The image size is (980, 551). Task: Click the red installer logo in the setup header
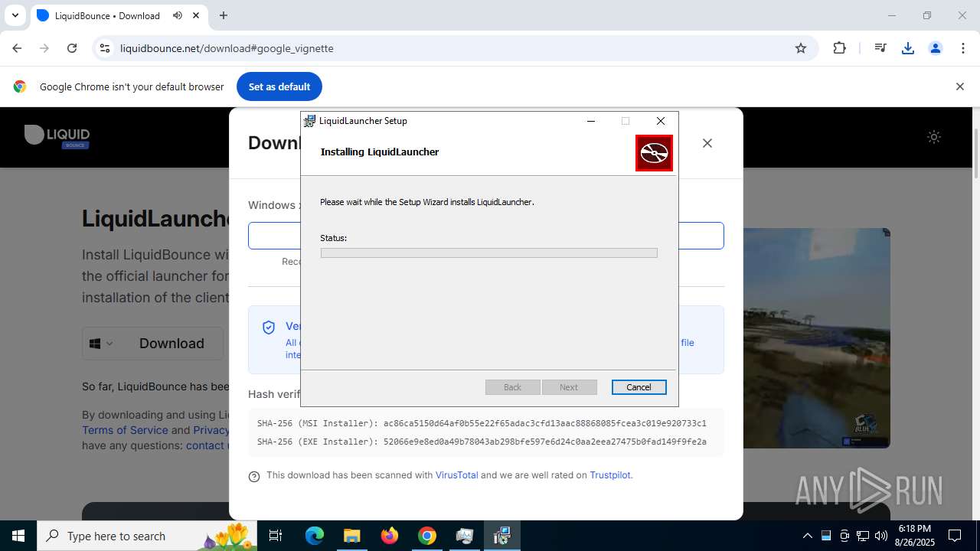(654, 153)
